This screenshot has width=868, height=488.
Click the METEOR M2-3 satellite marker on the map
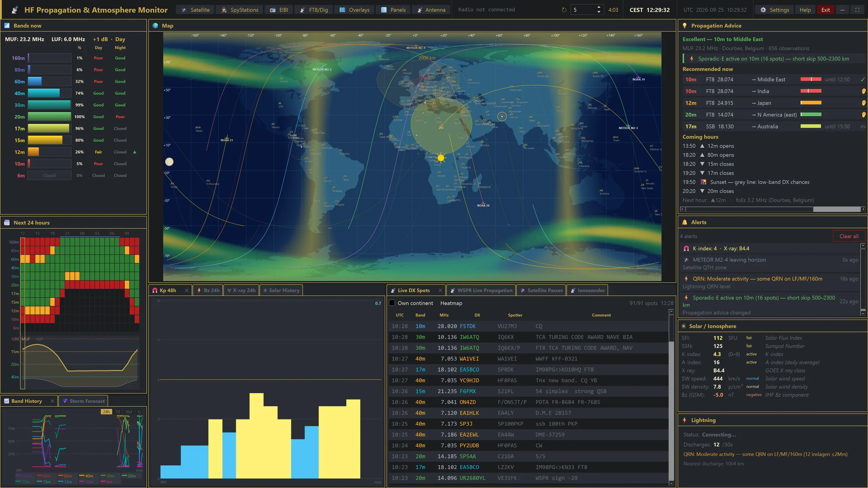629,126
